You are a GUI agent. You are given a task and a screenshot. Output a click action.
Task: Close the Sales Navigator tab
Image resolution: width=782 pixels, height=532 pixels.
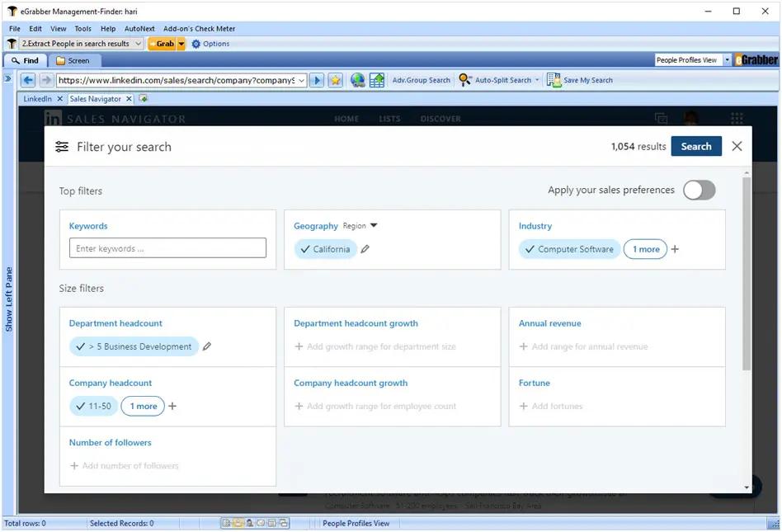coord(129,99)
